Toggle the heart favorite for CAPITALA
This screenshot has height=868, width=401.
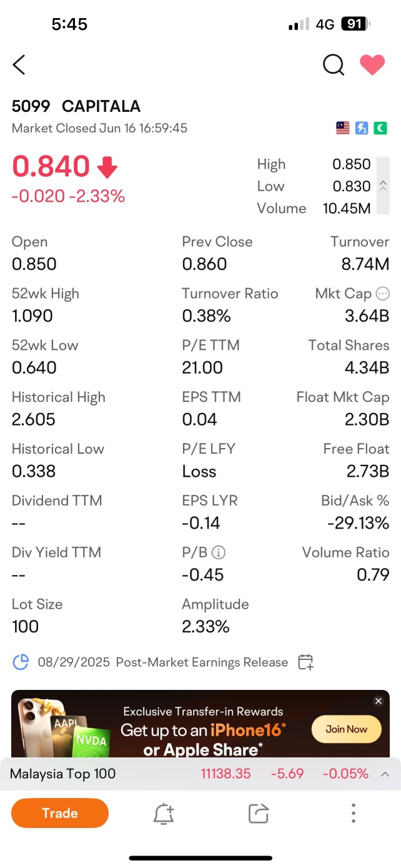click(372, 64)
